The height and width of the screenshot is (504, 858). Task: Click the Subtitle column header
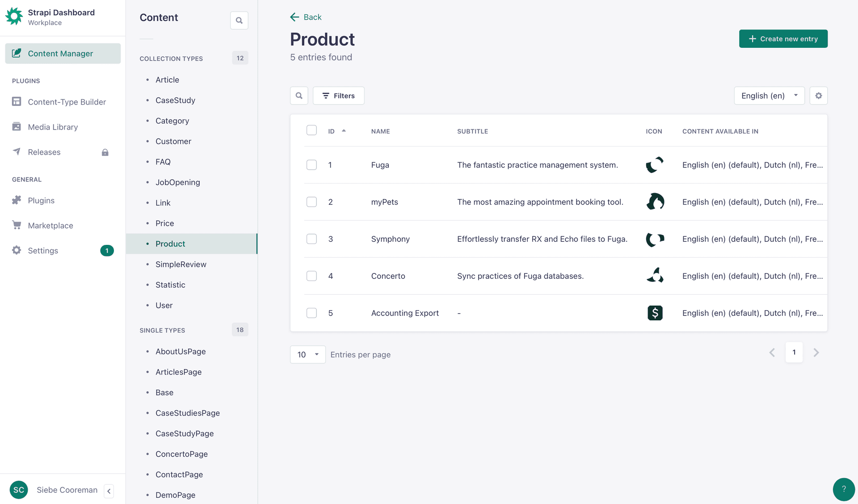coord(472,131)
